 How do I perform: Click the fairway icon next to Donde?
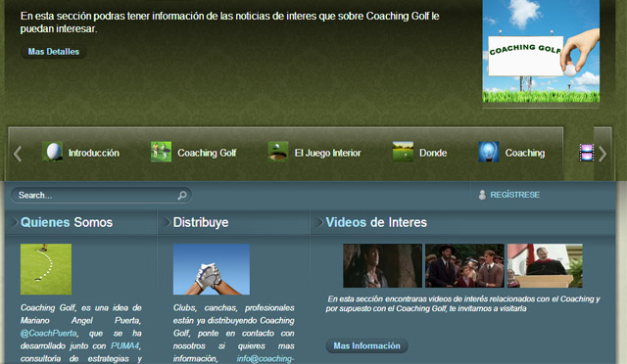(x=403, y=152)
